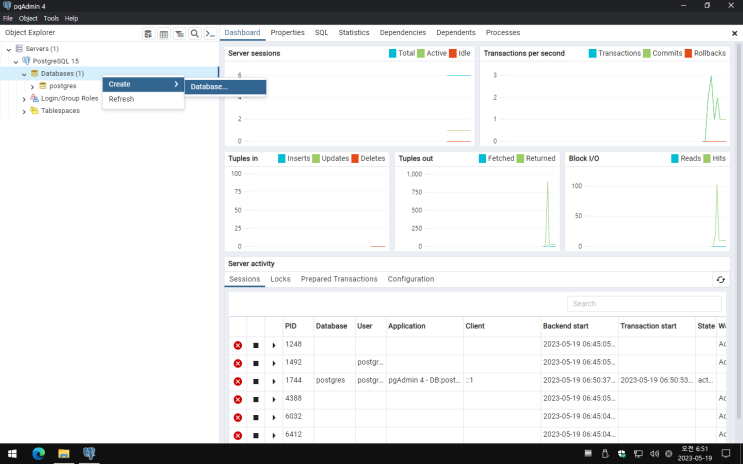Open the Locks tab in Server activity
The width and height of the screenshot is (743, 464).
point(280,279)
